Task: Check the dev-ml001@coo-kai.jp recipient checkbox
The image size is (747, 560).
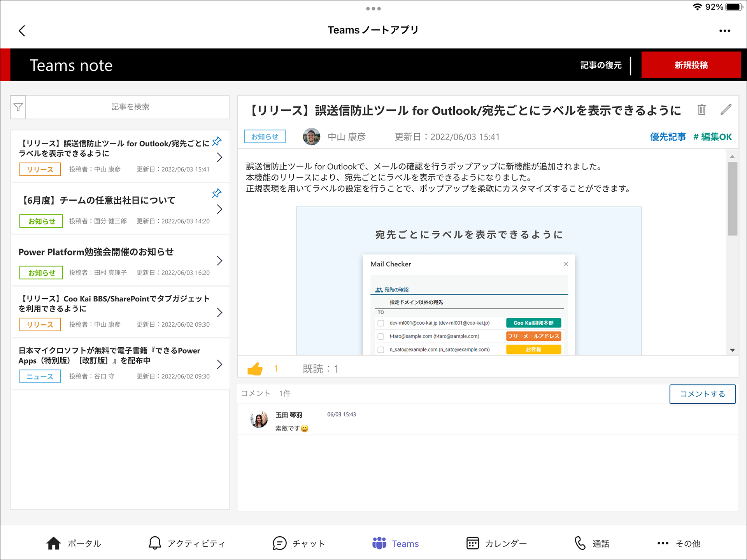Action: click(381, 323)
